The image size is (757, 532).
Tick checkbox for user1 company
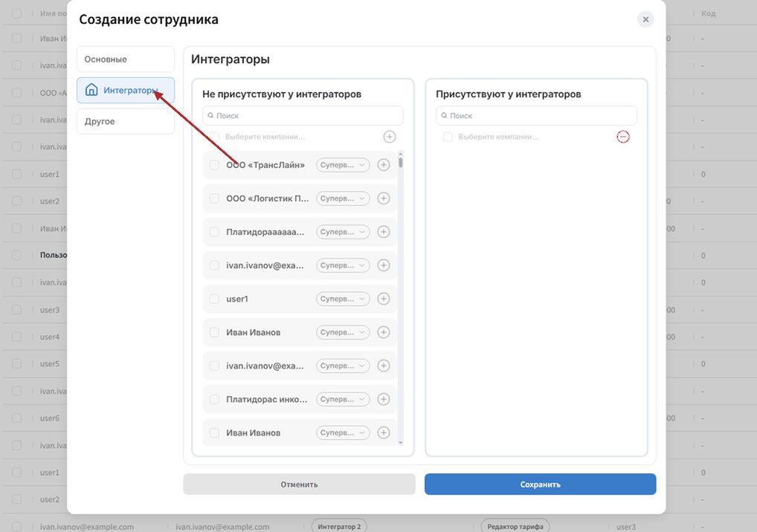coord(214,299)
